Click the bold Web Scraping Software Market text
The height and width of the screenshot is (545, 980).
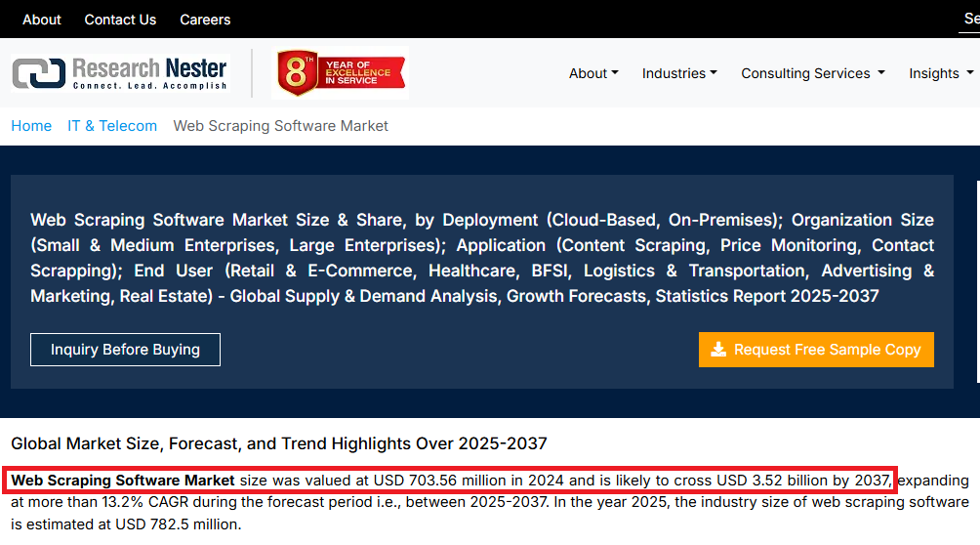[123, 480]
